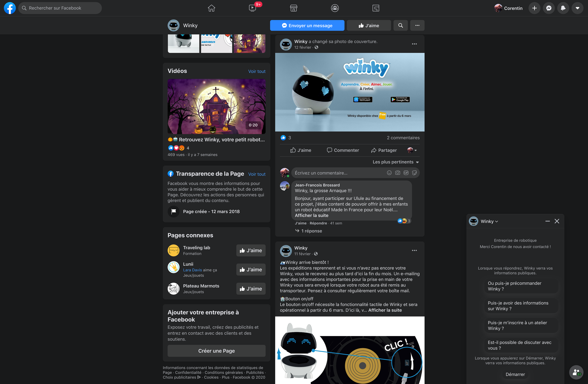Screen dimensions: 588x384
Task: Close the Winky chat window
Action: [557, 221]
